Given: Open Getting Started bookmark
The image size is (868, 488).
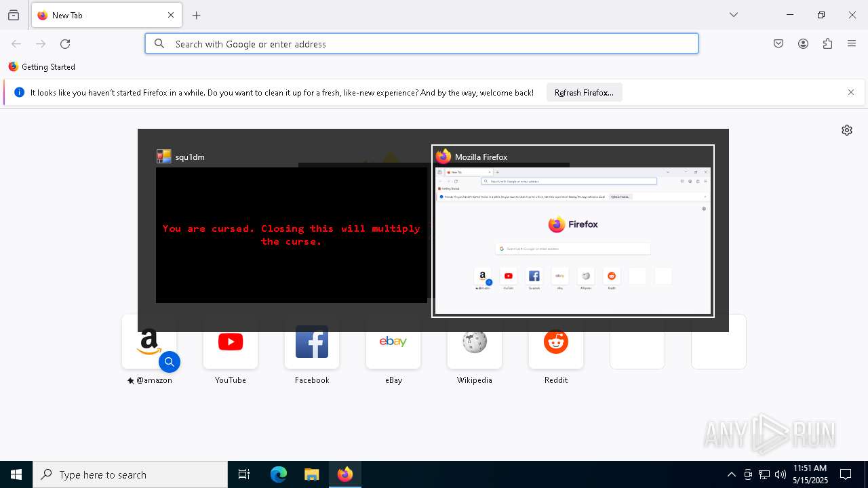Looking at the screenshot, I should 42,67.
